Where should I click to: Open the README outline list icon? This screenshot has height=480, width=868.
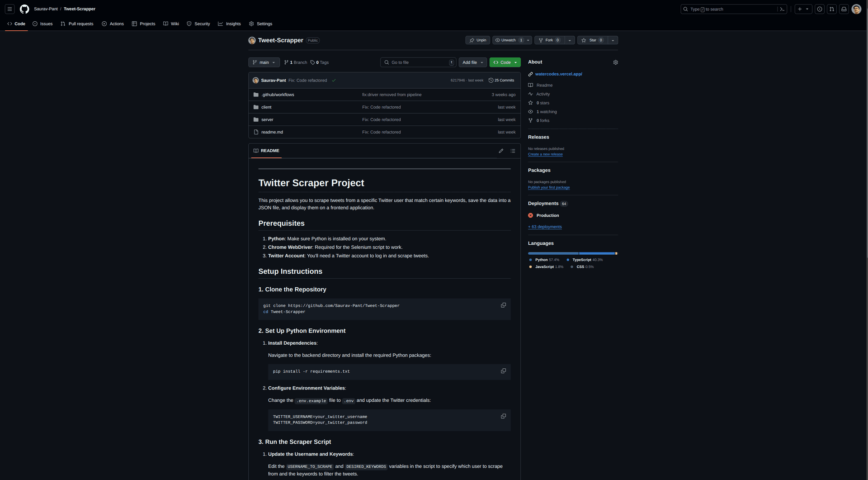coord(513,151)
